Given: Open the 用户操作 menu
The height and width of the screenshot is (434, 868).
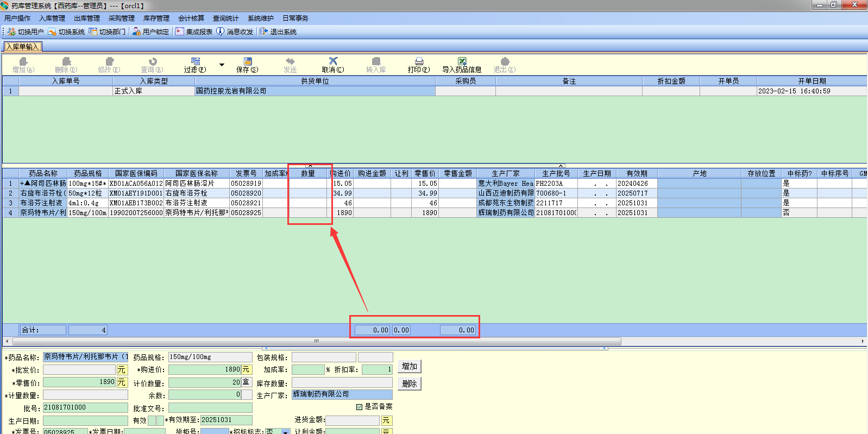Looking at the screenshot, I should coord(17,18).
